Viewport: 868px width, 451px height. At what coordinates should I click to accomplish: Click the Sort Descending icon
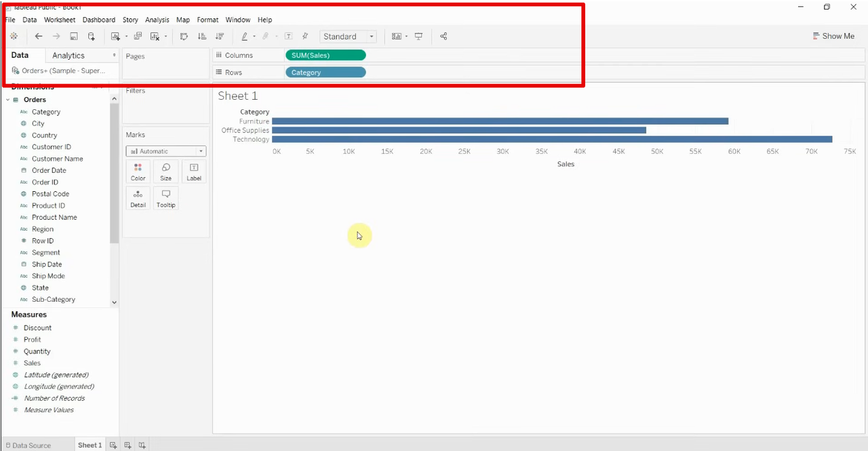tap(220, 36)
